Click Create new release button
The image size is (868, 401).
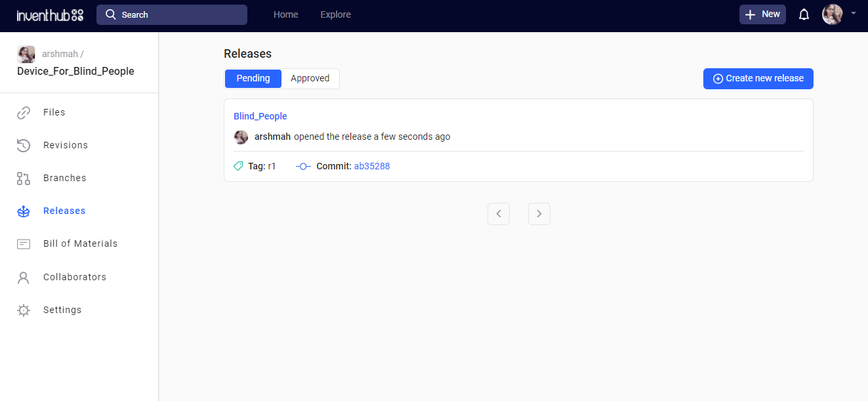point(758,78)
